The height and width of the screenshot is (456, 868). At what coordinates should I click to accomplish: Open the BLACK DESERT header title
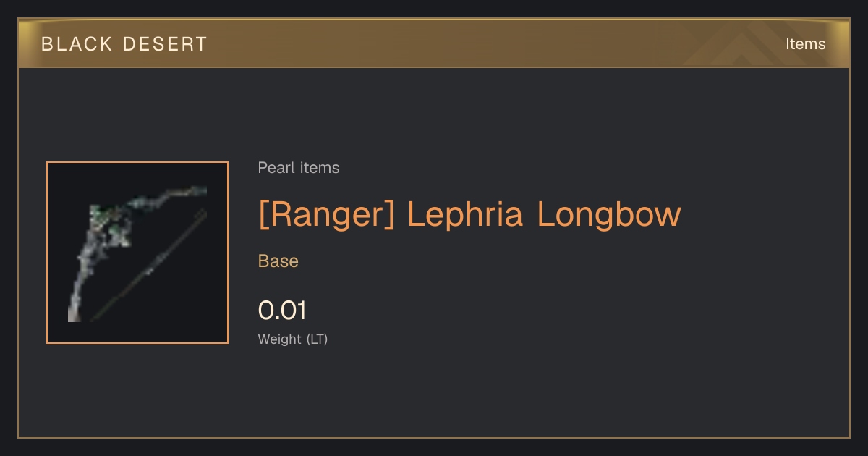click(x=124, y=44)
